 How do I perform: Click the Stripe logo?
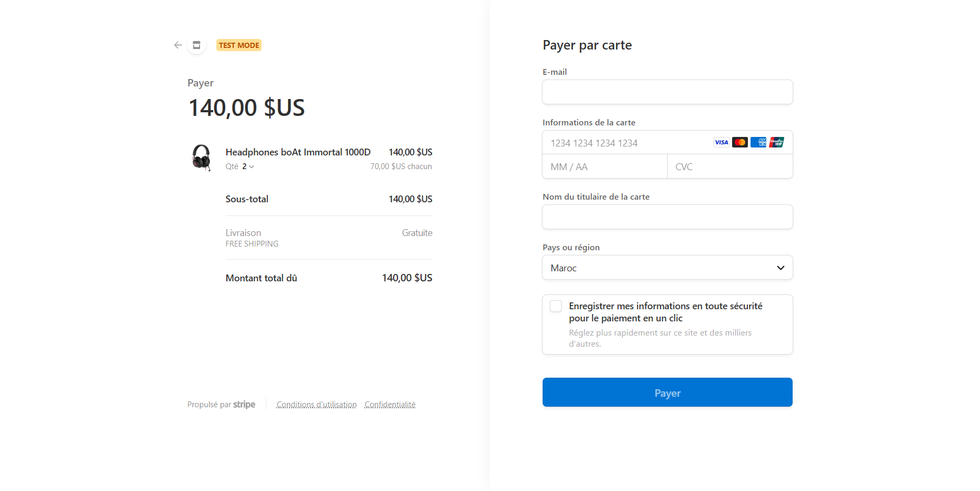pos(244,404)
